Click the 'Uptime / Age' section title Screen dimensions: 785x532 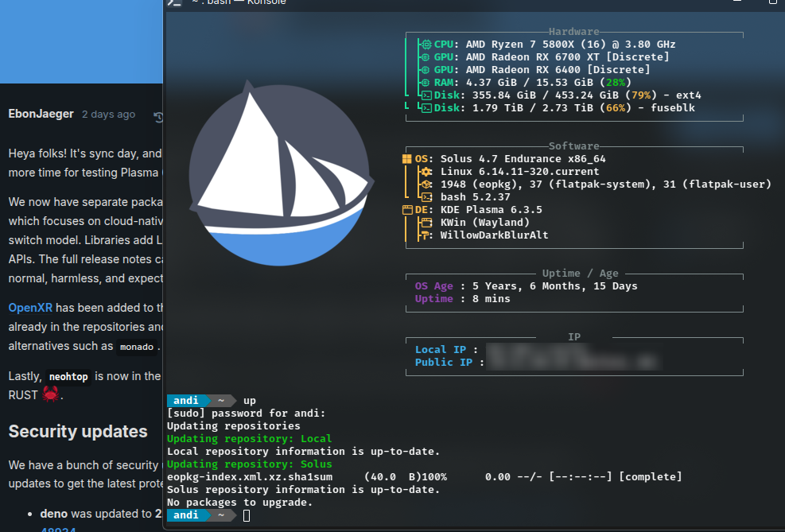click(581, 274)
